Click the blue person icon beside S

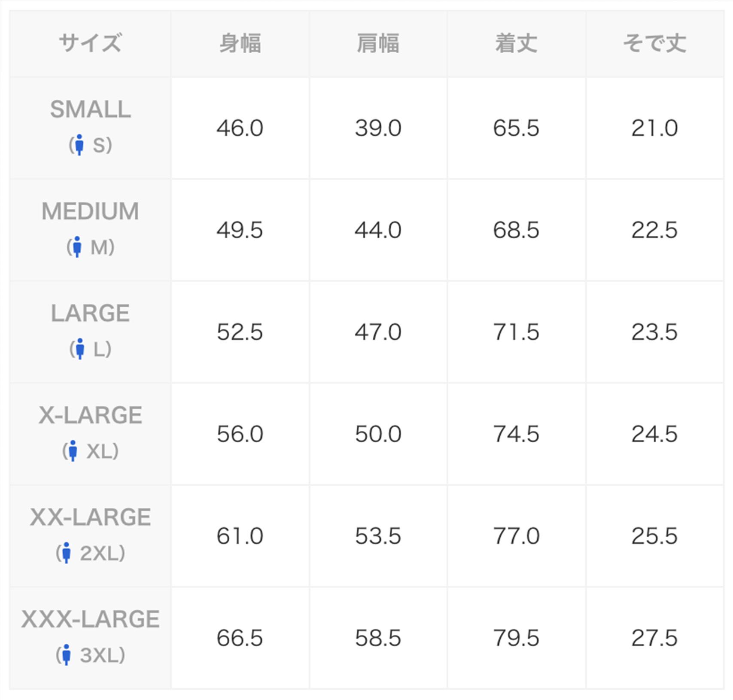click(79, 145)
